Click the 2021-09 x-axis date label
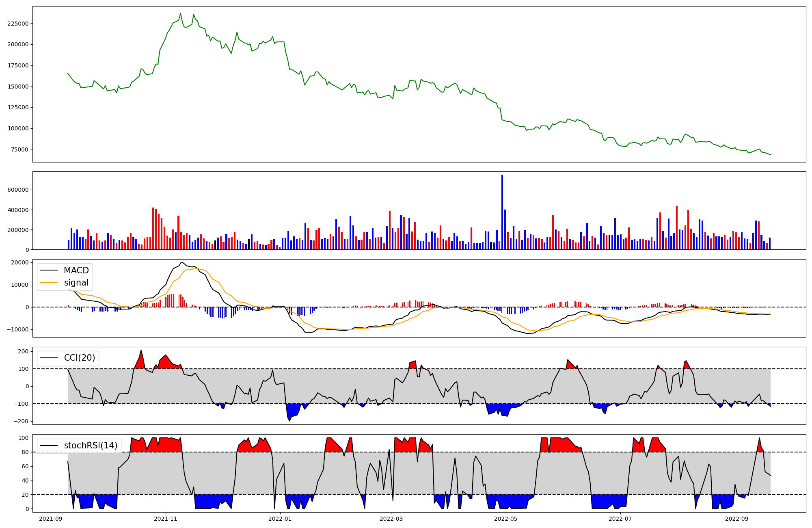 [51, 519]
